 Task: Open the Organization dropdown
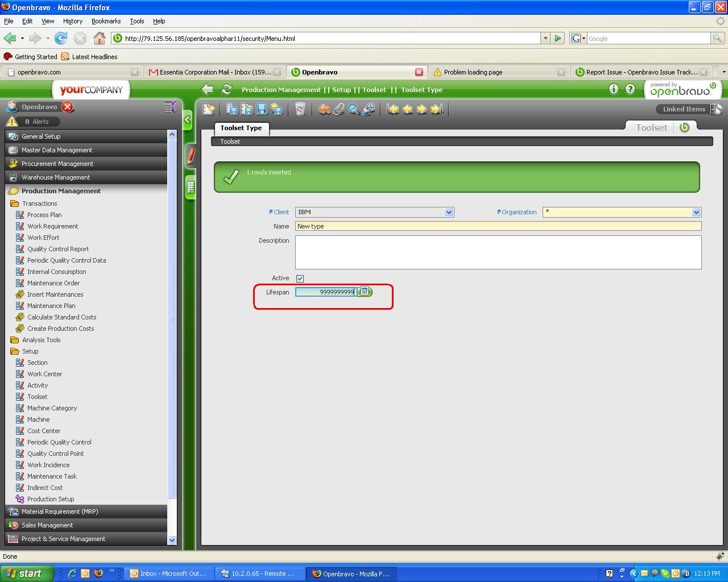pyautogui.click(x=696, y=212)
